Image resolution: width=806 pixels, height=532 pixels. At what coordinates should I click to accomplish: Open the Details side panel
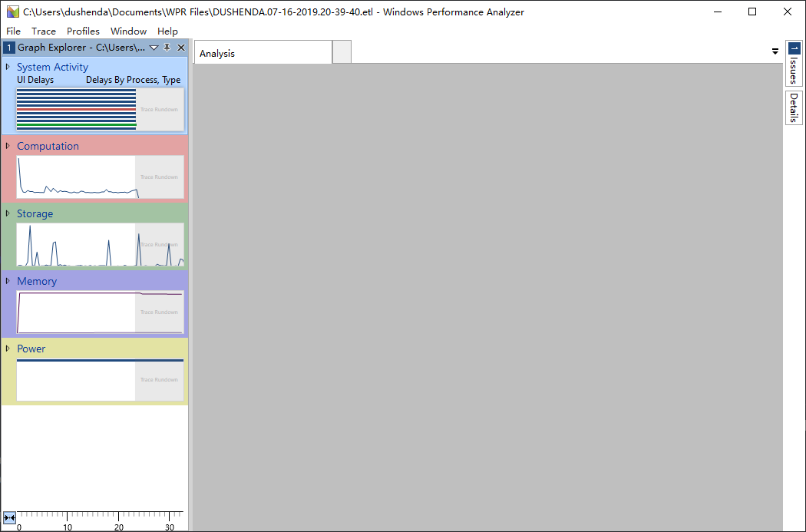pyautogui.click(x=794, y=107)
